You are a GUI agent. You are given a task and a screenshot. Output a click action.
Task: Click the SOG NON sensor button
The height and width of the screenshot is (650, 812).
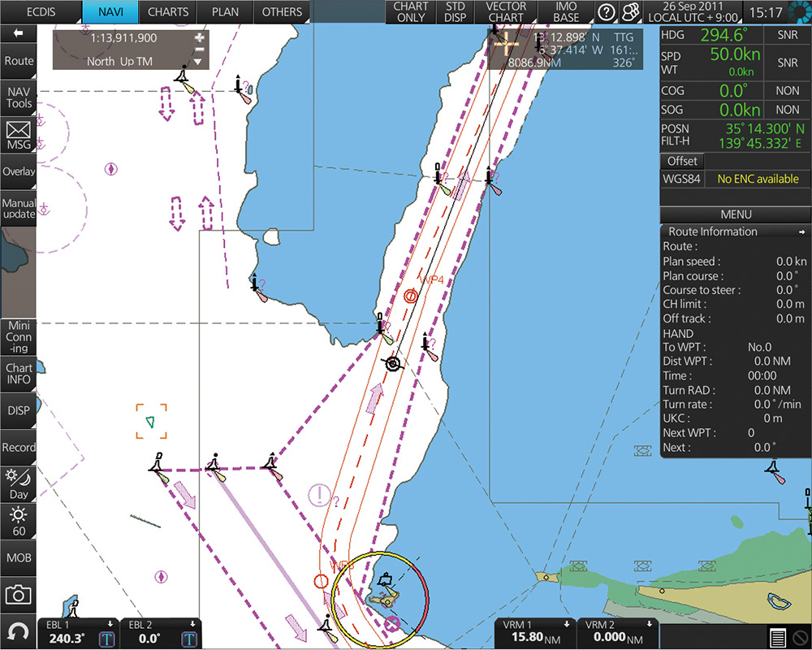787,110
